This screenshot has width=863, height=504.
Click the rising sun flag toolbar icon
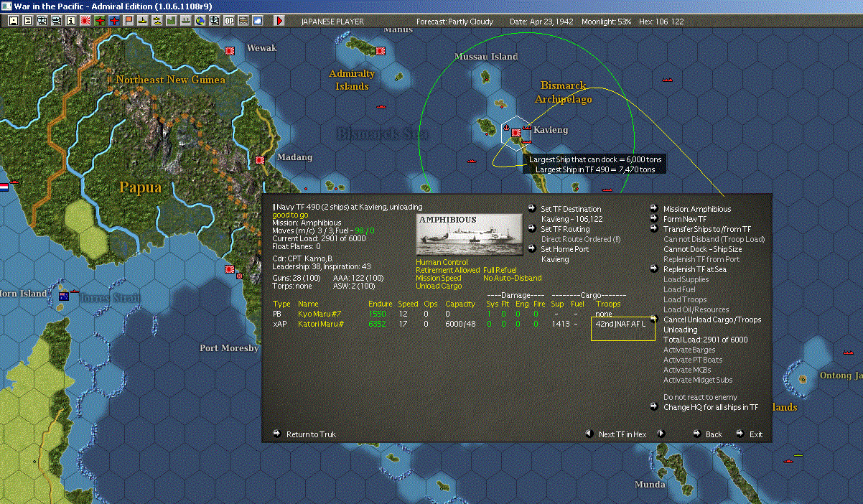point(85,21)
